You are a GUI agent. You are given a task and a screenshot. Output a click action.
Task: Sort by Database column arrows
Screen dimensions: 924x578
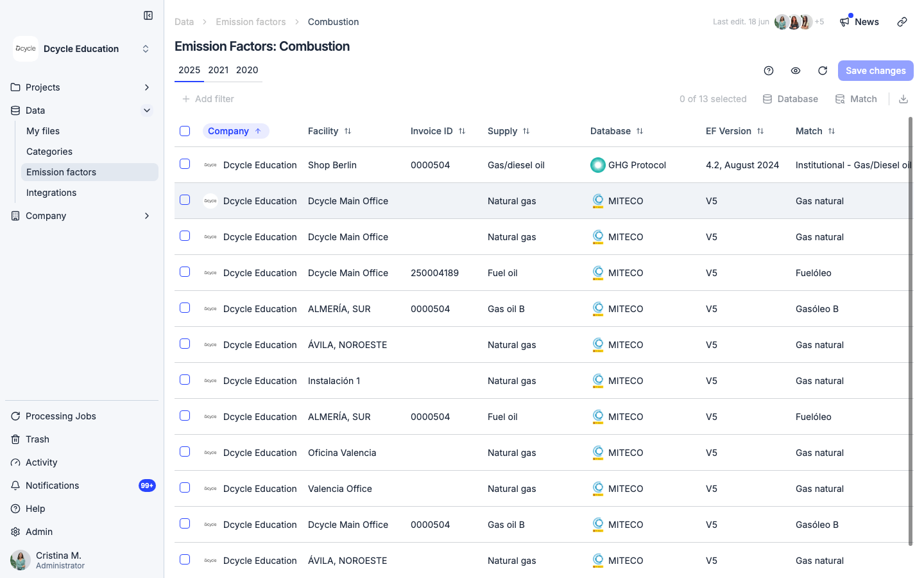(x=640, y=131)
